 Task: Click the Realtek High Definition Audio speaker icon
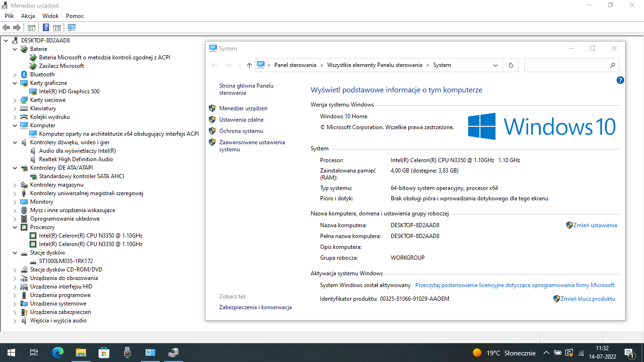point(33,159)
